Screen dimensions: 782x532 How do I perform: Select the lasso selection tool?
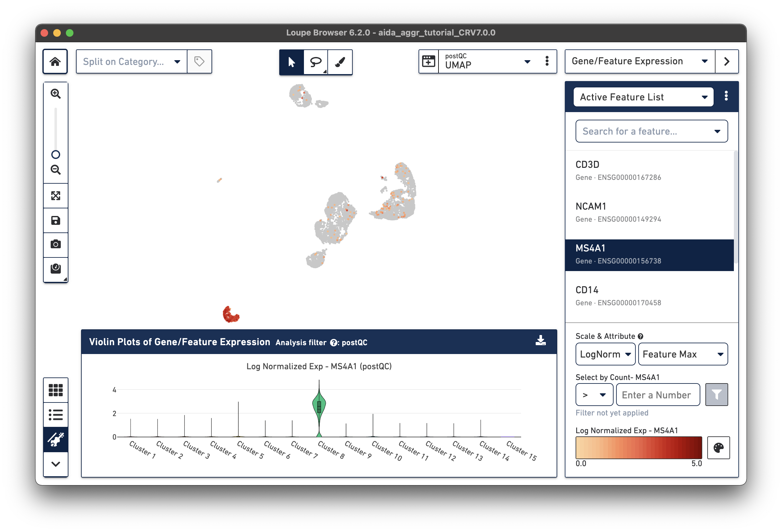coord(316,62)
